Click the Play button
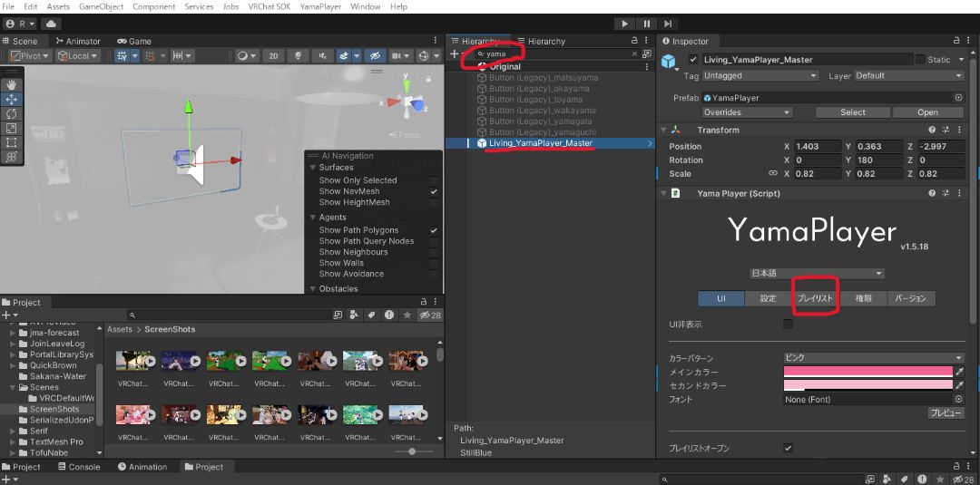 click(x=624, y=24)
